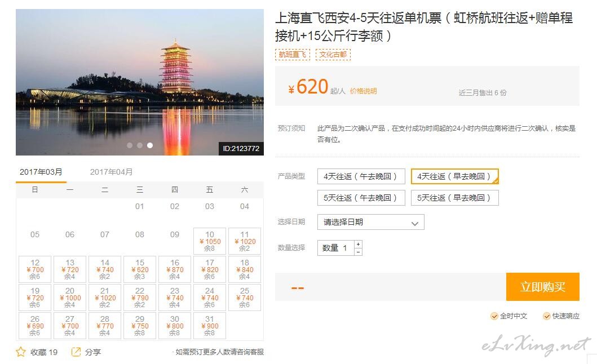The height and width of the screenshot is (364, 597).
Task: Click the 文化古都 tag
Action: pyautogui.click(x=333, y=55)
